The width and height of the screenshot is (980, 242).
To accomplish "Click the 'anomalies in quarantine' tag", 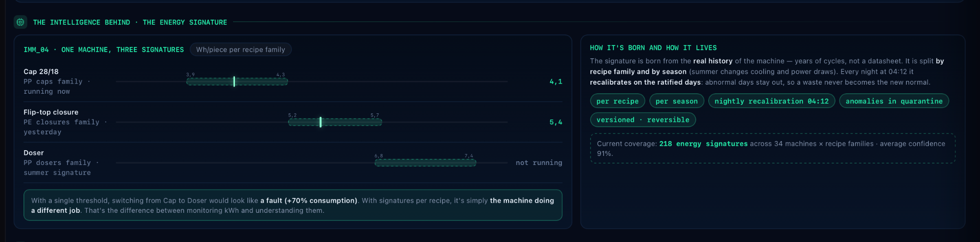I will pos(894,101).
